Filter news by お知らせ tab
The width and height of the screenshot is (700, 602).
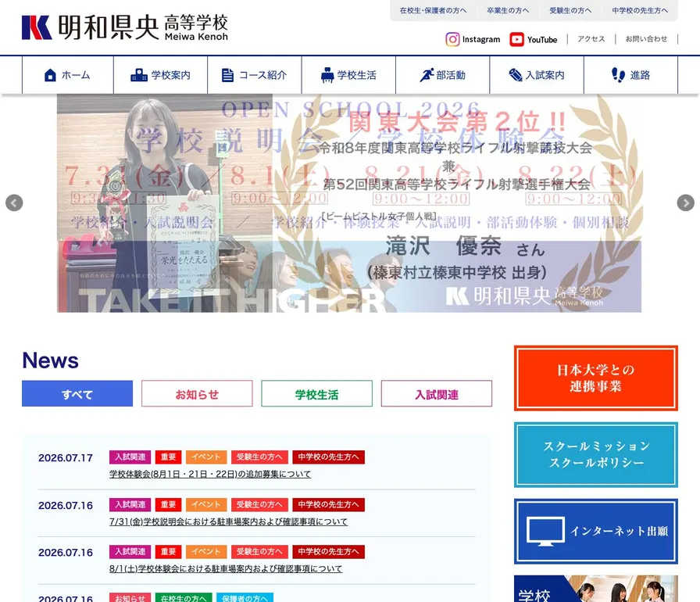pyautogui.click(x=197, y=393)
